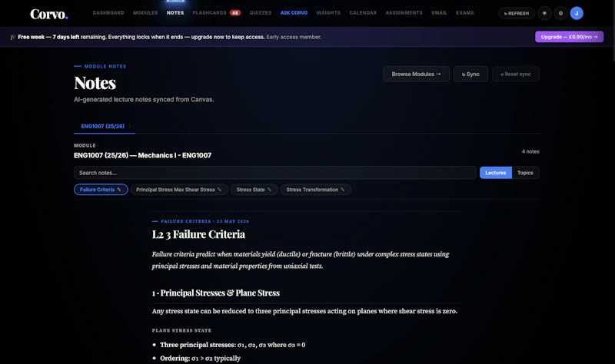Click 'Three principal stresses' bullet
The width and height of the screenshot is (615, 364).
tap(233, 345)
